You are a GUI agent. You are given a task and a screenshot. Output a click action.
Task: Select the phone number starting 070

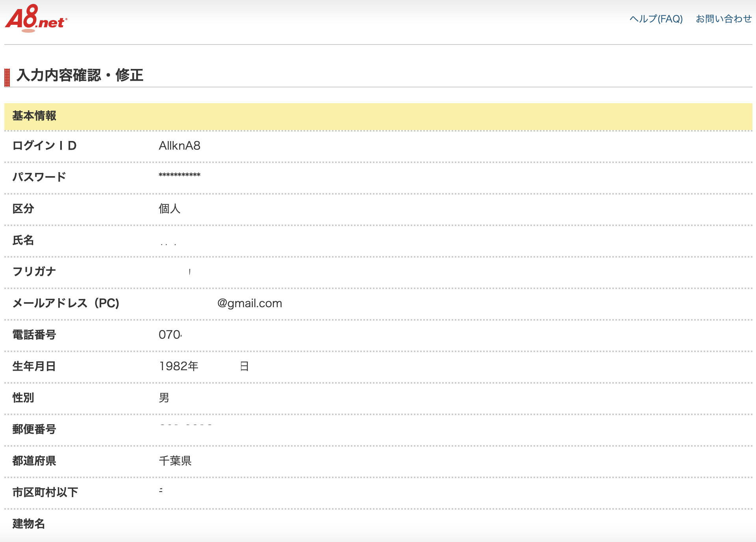pos(170,334)
